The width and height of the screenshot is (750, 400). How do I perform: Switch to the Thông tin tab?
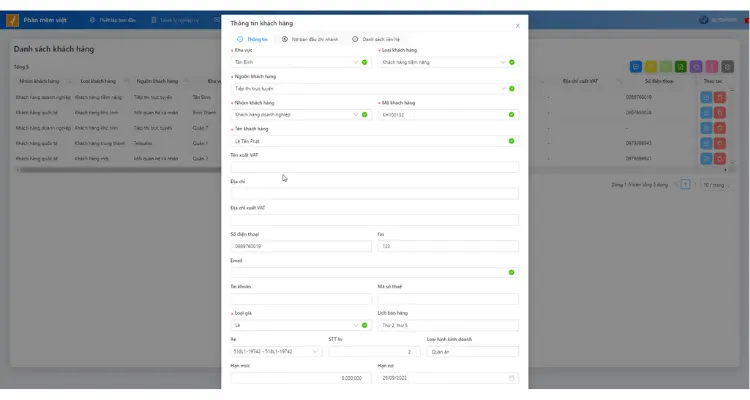coord(253,39)
